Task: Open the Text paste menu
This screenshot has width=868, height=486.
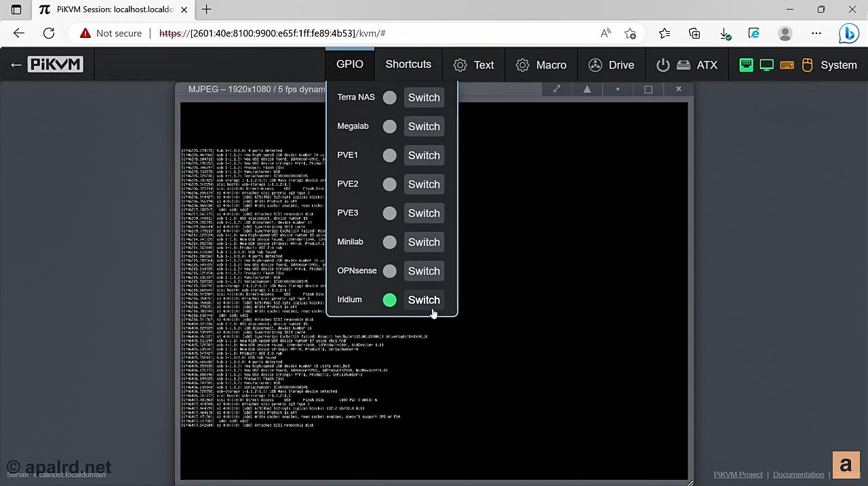Action: (473, 65)
